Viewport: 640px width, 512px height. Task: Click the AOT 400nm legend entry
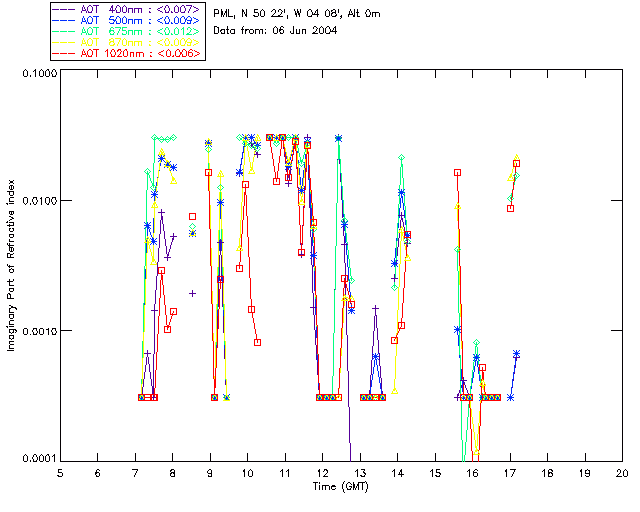pyautogui.click(x=127, y=9)
